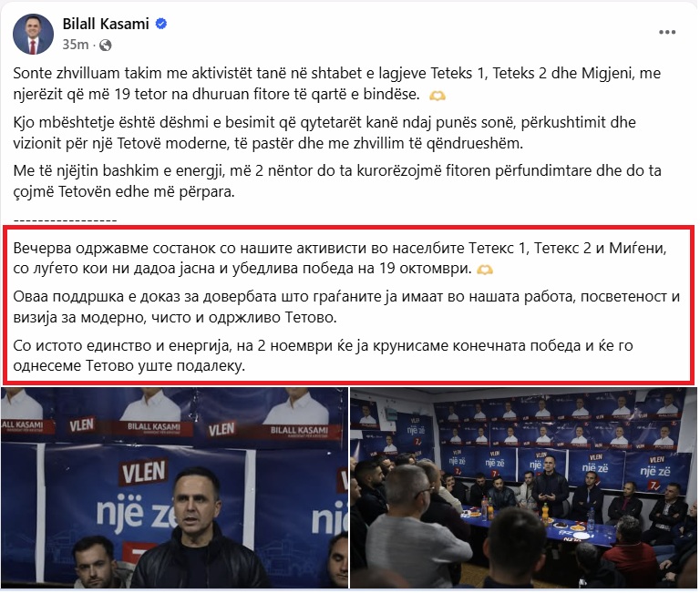This screenshot has width=700, height=593.
Task: Click the paragraph starting with Оваа поддршка
Action: pos(346,307)
